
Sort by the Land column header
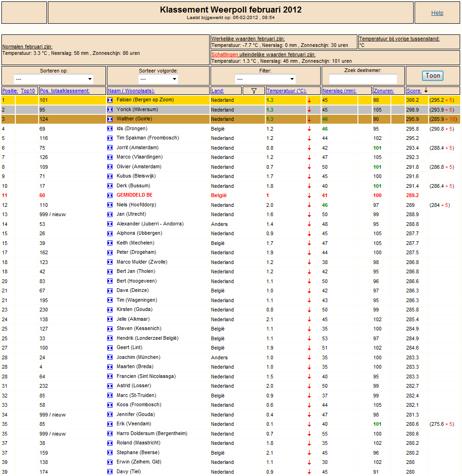pyautogui.click(x=218, y=91)
